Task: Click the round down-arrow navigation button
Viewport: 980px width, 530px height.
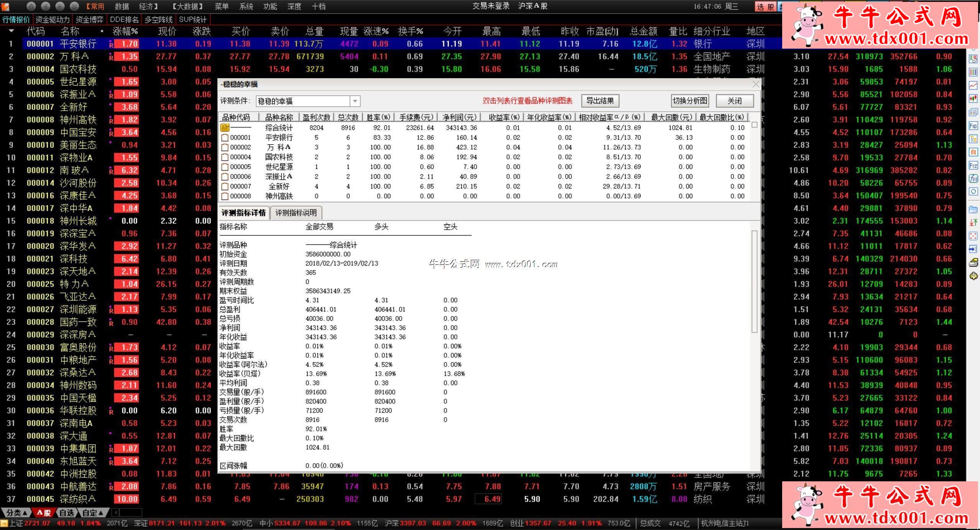Action: click(74, 6)
